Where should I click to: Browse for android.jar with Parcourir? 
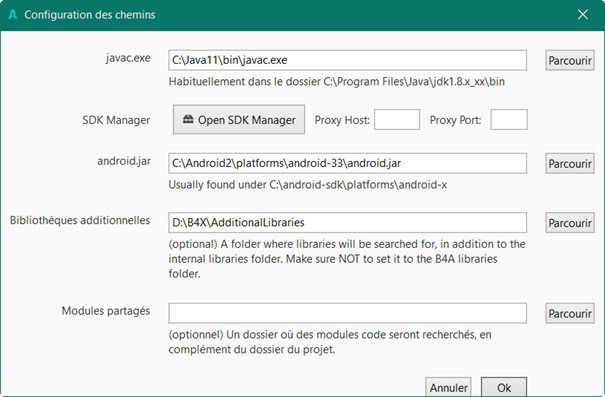(x=570, y=164)
